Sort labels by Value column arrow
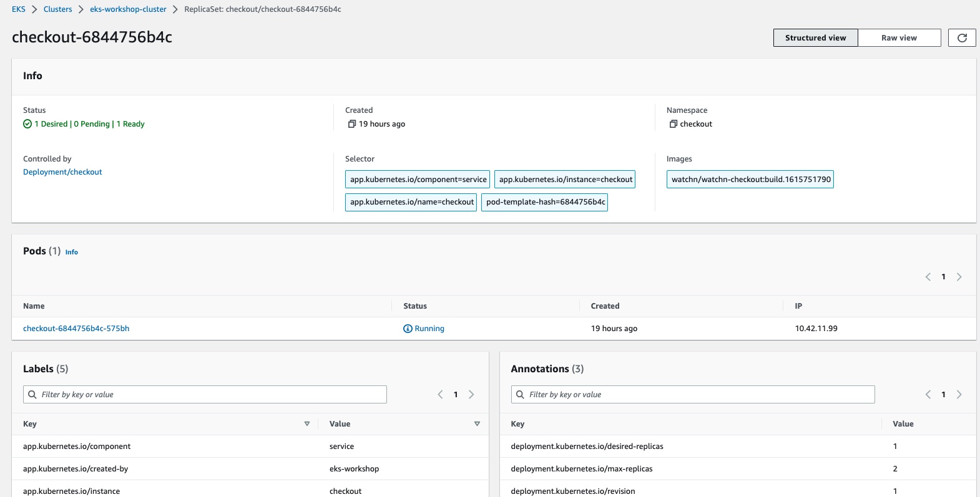The width and height of the screenshot is (980, 497). 477,424
